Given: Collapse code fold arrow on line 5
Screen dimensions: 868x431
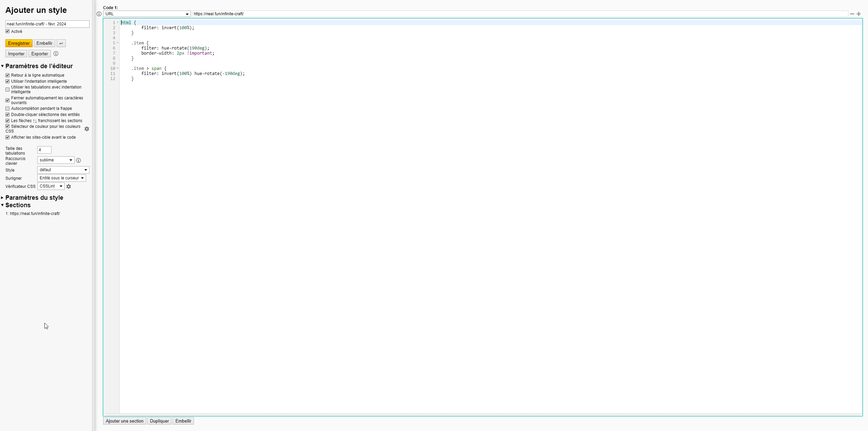Looking at the screenshot, I should point(118,43).
